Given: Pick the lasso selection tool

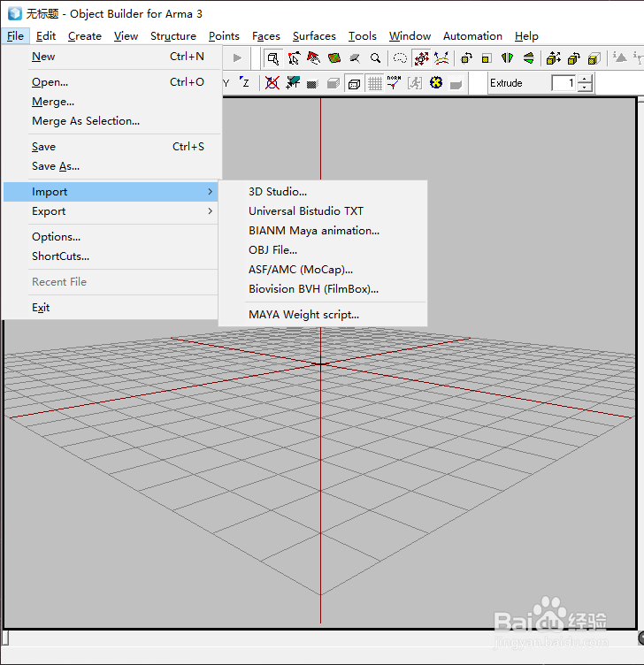Looking at the screenshot, I should pyautogui.click(x=400, y=58).
